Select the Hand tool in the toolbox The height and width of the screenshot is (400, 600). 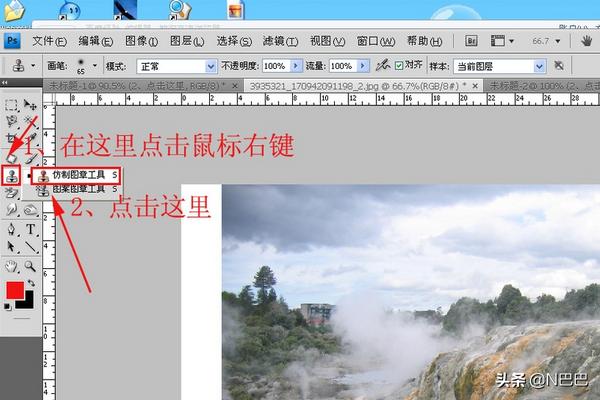coord(11,266)
